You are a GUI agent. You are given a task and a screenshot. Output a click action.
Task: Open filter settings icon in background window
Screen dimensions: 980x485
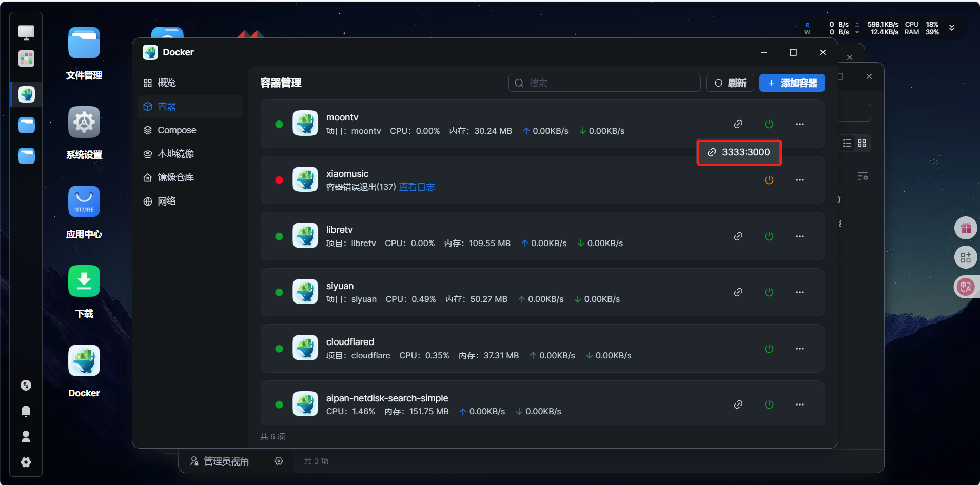[x=863, y=176]
